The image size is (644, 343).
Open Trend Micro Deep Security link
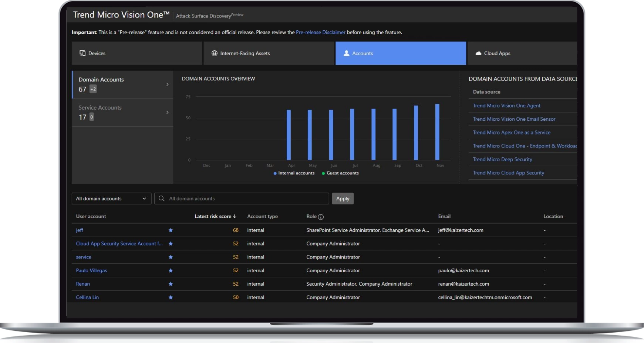pyautogui.click(x=502, y=159)
